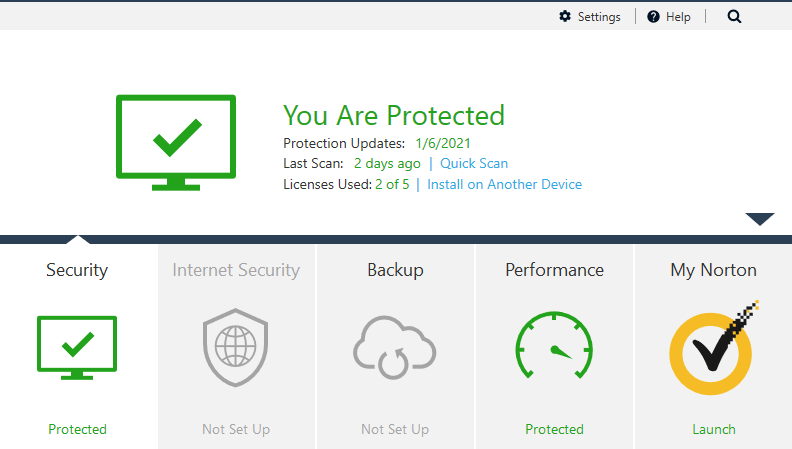Image resolution: width=792 pixels, height=449 pixels.
Task: Click the My Norton checkmark logo
Action: click(x=712, y=347)
